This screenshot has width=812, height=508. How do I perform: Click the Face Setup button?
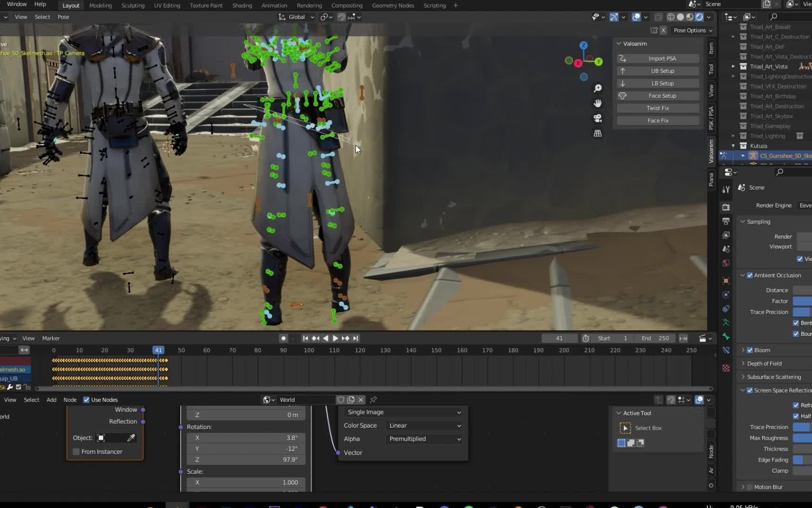coord(658,95)
